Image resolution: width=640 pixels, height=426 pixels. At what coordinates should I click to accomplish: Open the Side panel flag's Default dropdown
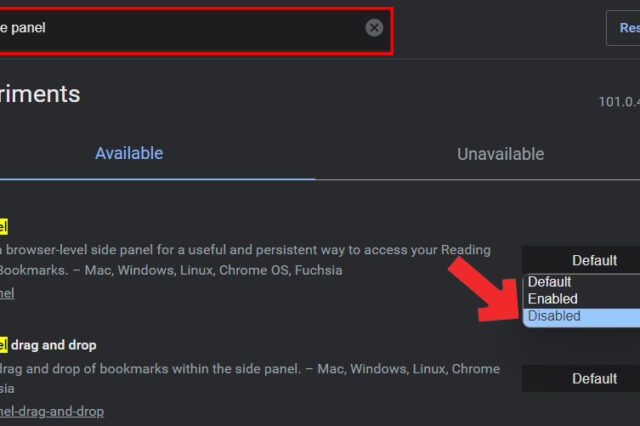click(594, 260)
